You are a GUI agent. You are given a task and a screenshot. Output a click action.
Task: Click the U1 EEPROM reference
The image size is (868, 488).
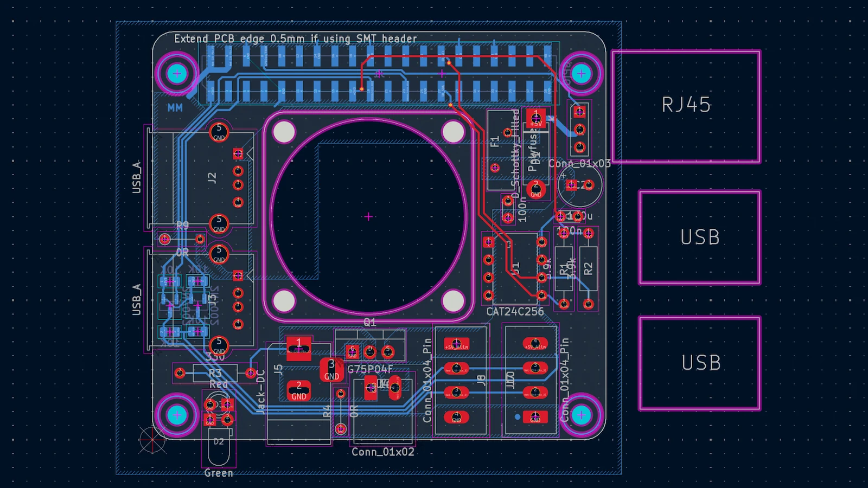point(515,268)
